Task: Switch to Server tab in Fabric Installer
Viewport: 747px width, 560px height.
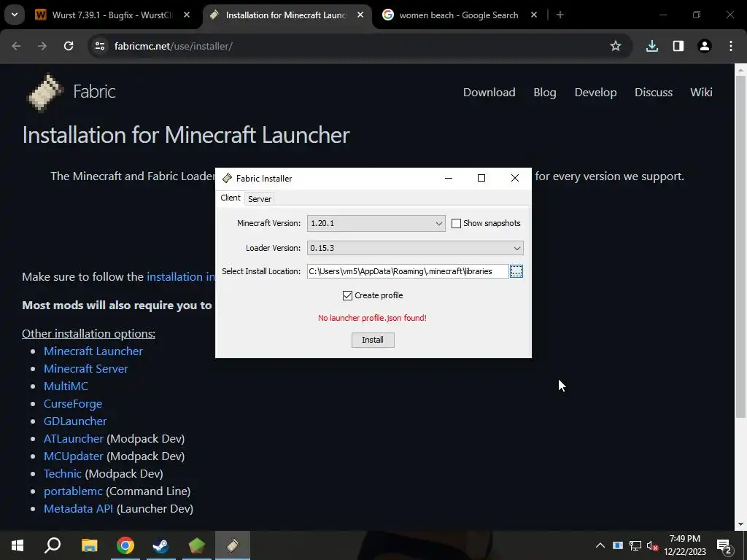Action: [x=260, y=199]
